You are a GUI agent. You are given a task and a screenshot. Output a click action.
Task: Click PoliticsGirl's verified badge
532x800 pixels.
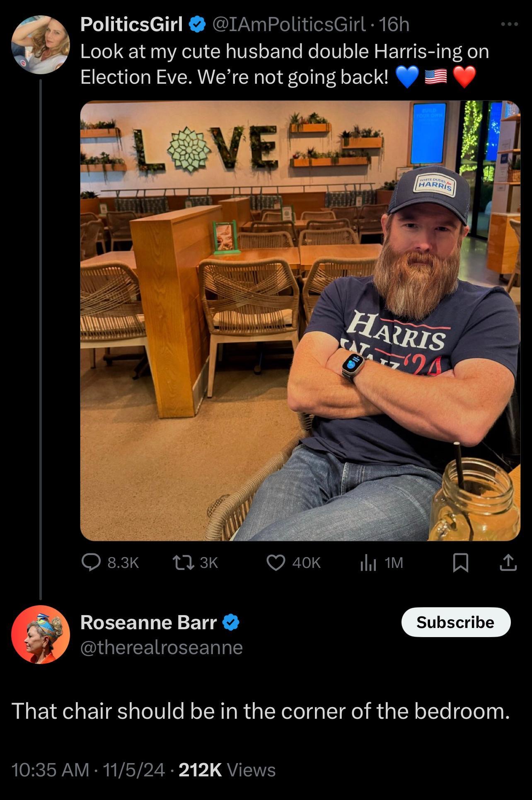tap(198, 24)
